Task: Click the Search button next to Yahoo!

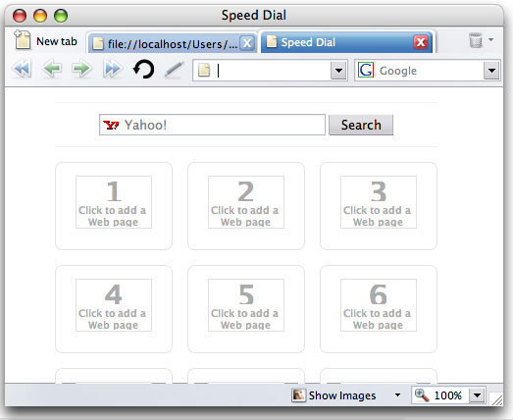Action: [x=361, y=125]
